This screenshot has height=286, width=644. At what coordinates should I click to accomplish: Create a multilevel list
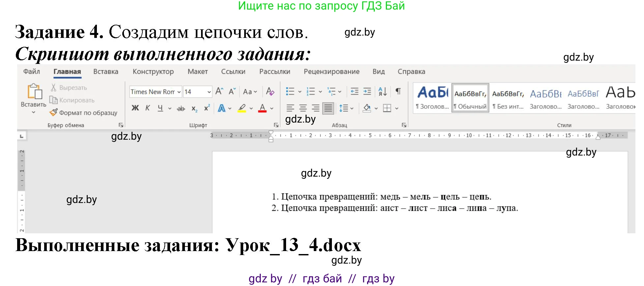331,91
